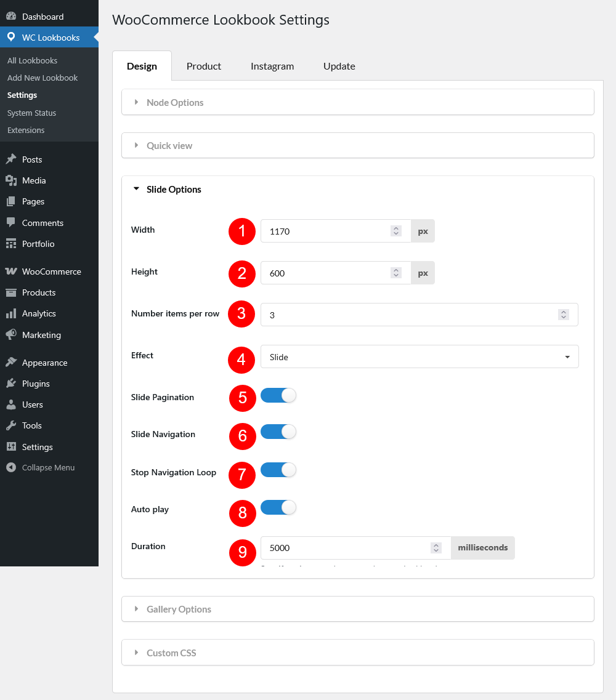Collapse the Slide Options section

(x=357, y=189)
